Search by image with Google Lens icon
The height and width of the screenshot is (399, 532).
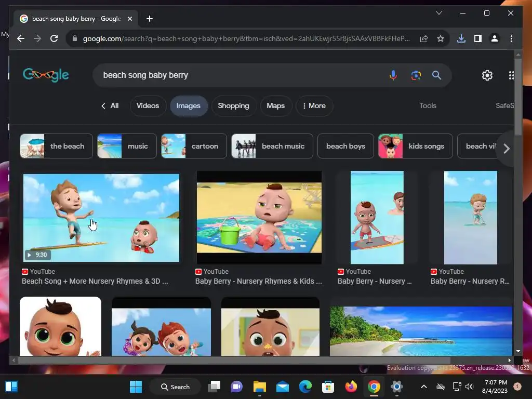click(416, 75)
